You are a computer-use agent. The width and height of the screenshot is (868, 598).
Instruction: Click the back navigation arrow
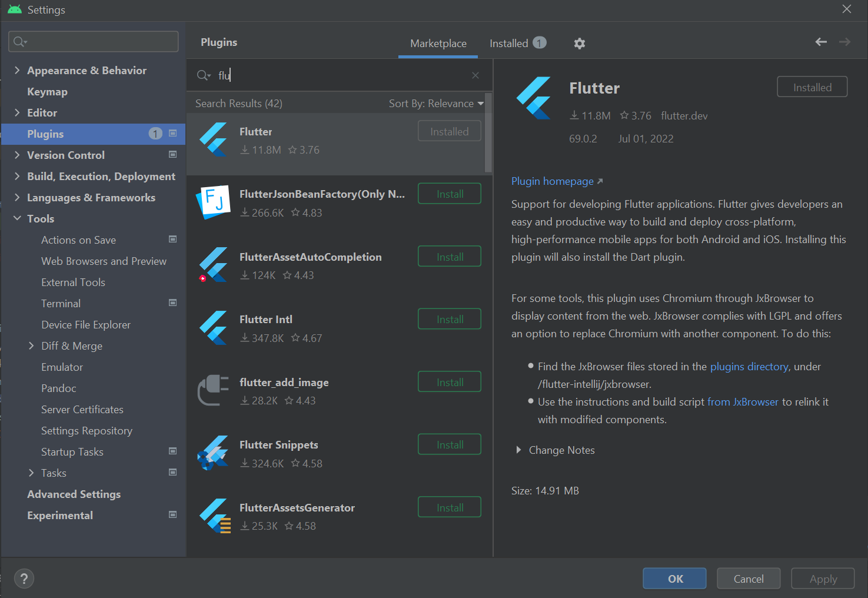point(821,42)
